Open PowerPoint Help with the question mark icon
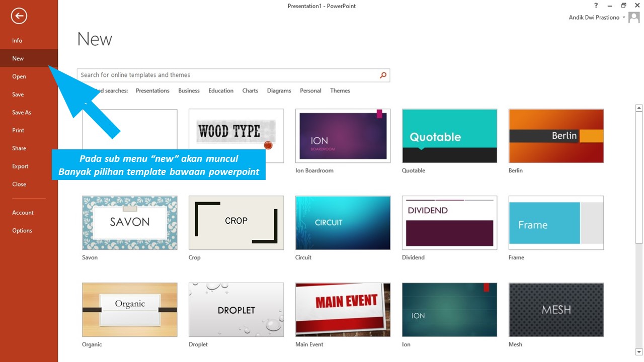 tap(596, 6)
